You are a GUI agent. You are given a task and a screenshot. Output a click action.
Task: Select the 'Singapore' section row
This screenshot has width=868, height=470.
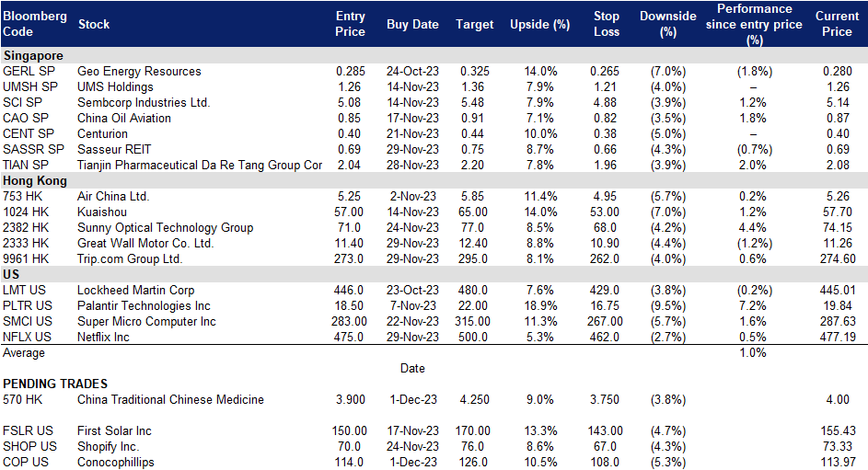pos(434,55)
